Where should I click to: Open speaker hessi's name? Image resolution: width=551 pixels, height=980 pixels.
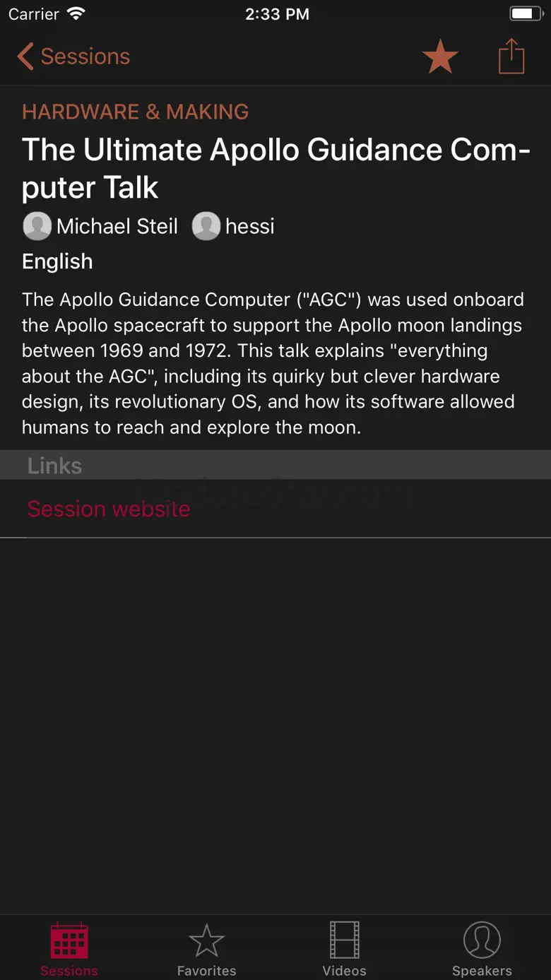pos(250,226)
